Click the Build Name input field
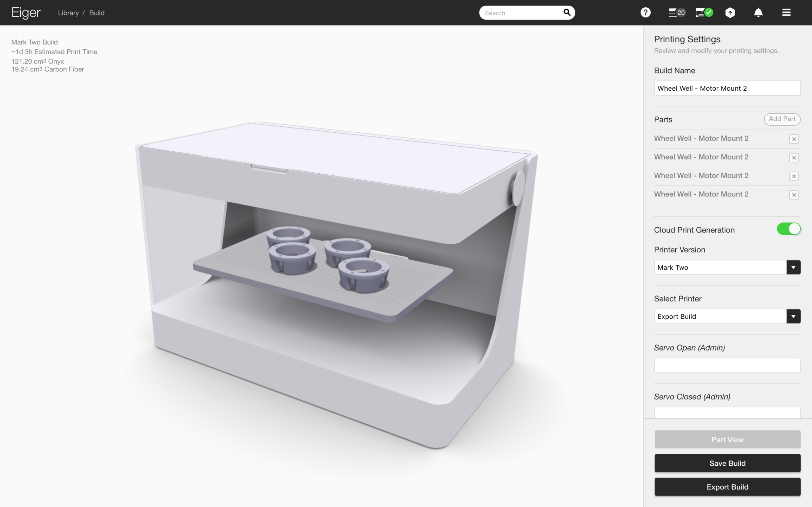 [727, 88]
